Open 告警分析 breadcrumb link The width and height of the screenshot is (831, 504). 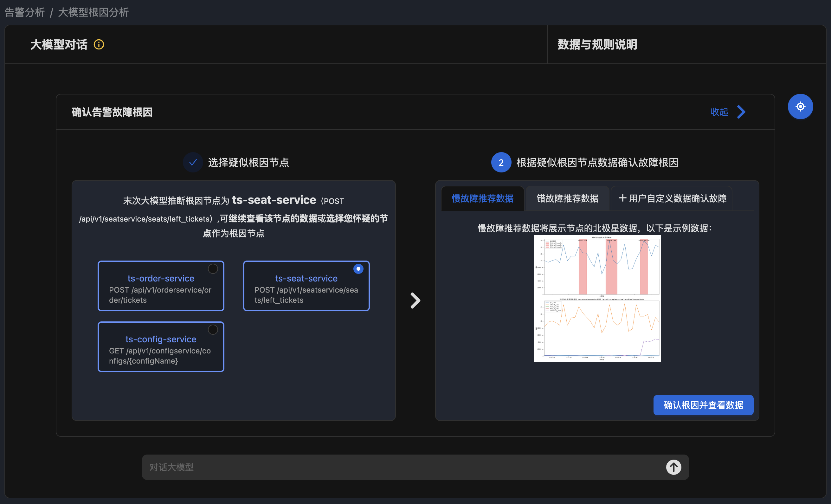click(25, 12)
